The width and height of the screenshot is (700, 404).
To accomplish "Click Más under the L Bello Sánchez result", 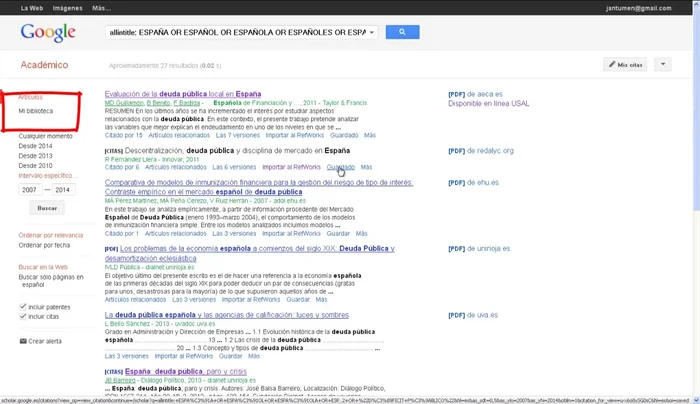I will 254,356.
